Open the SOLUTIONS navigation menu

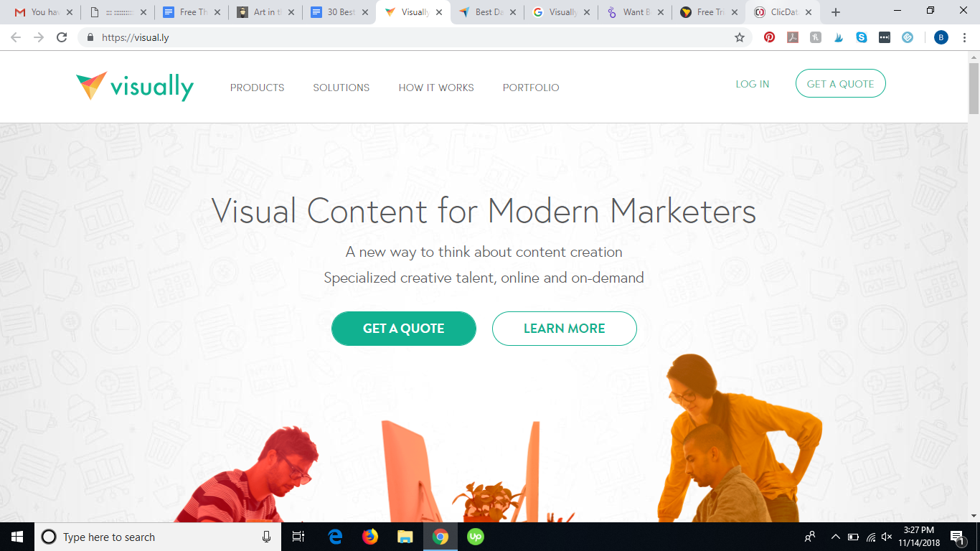341,88
